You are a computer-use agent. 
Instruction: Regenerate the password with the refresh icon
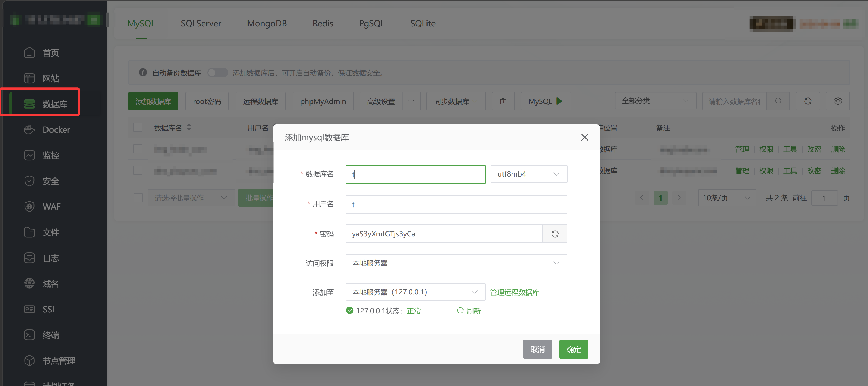[x=555, y=233]
